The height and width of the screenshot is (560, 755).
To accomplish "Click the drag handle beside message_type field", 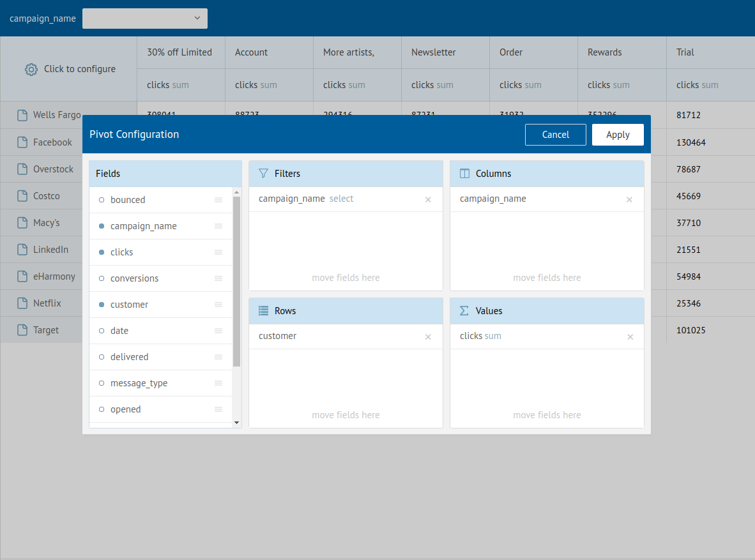I will pyautogui.click(x=218, y=383).
